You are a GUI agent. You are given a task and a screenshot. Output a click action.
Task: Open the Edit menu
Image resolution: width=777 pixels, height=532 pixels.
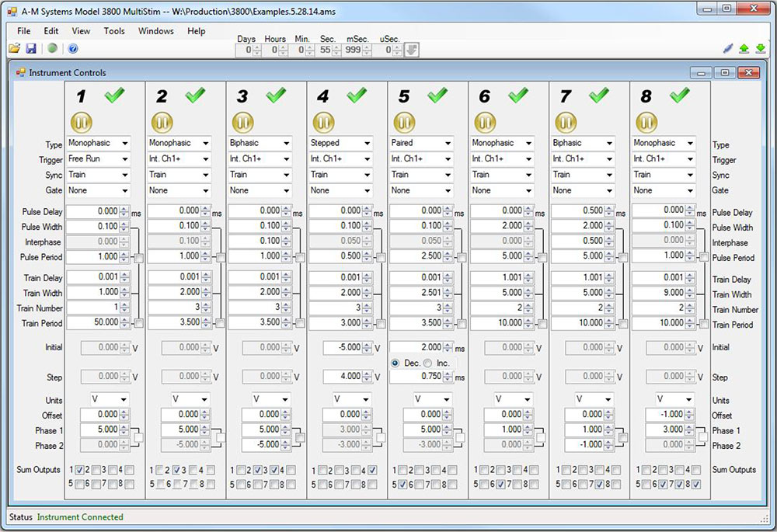point(51,31)
